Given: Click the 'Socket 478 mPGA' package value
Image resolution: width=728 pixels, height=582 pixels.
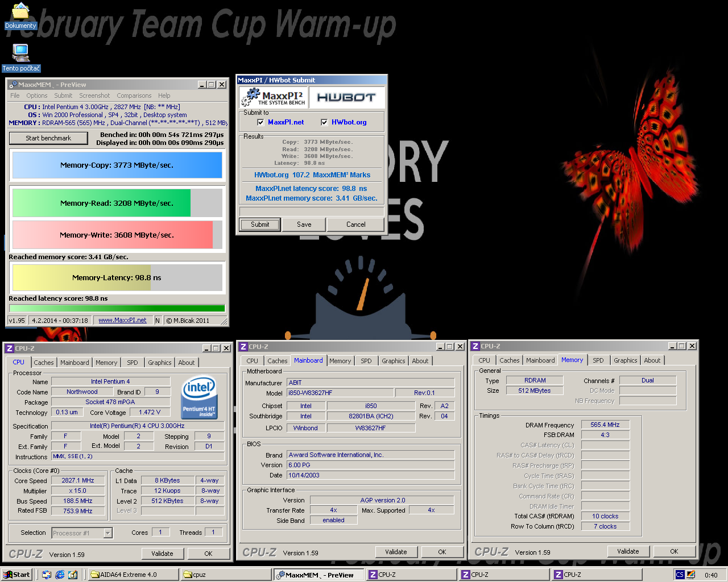Looking at the screenshot, I should coord(110,402).
